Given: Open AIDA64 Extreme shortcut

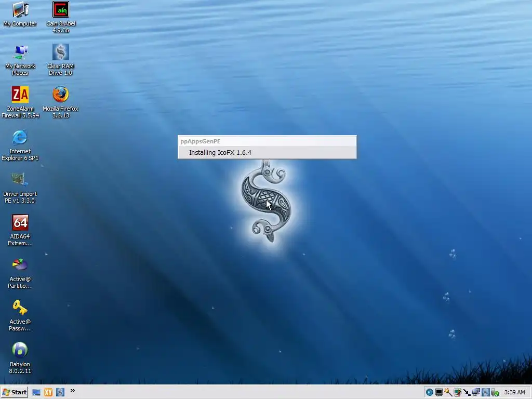Looking at the screenshot, I should 20,230.
